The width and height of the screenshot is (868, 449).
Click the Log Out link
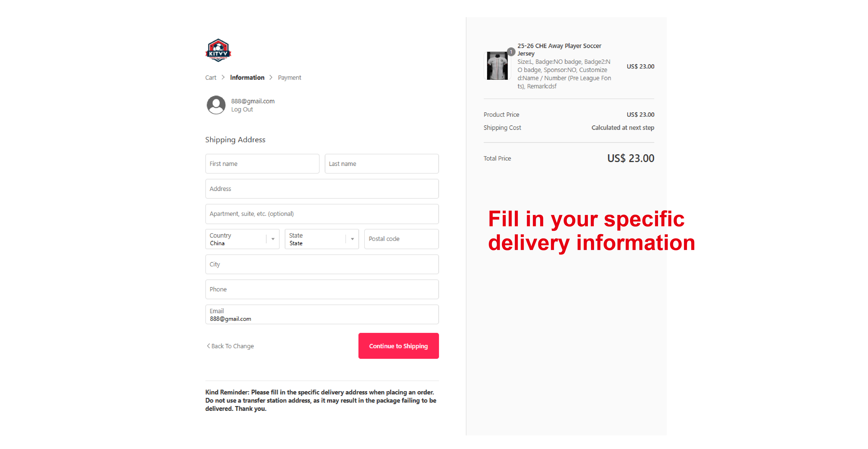242,109
